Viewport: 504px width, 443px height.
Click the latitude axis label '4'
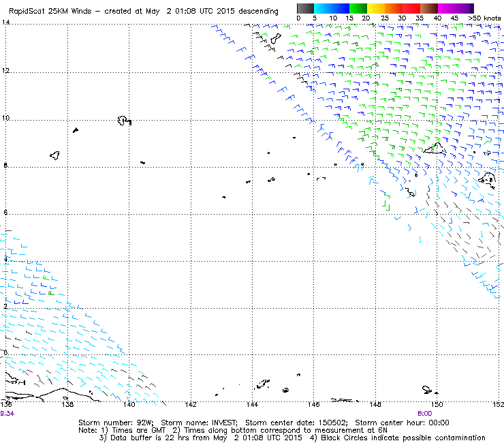tap(5, 260)
